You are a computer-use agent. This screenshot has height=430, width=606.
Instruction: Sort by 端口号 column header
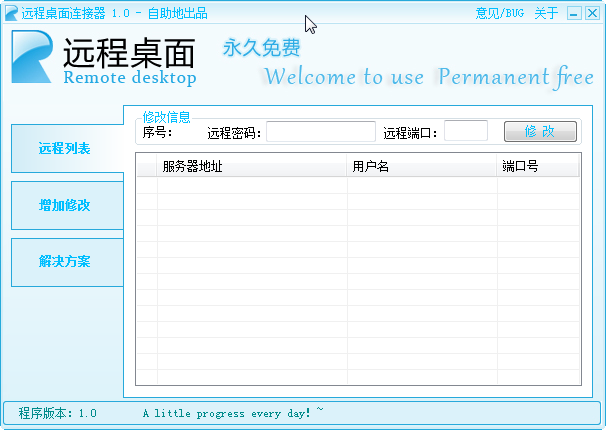tap(538, 166)
